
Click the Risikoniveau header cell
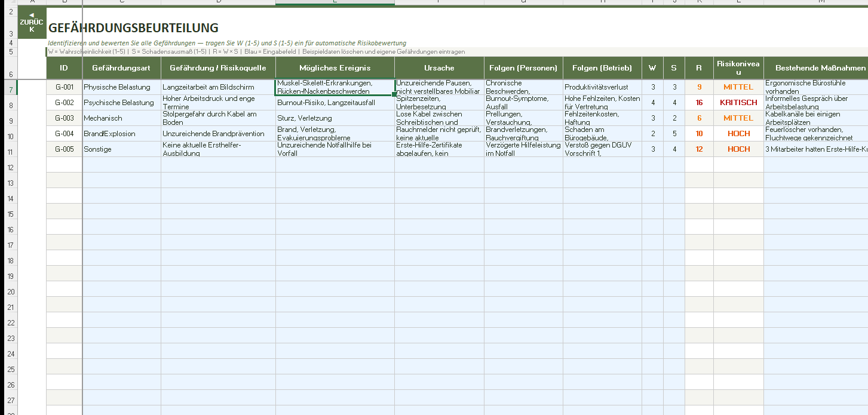738,68
